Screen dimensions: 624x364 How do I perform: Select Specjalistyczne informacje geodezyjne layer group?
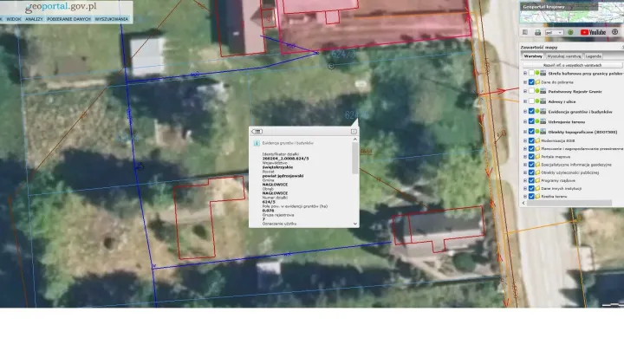pyautogui.click(x=576, y=165)
